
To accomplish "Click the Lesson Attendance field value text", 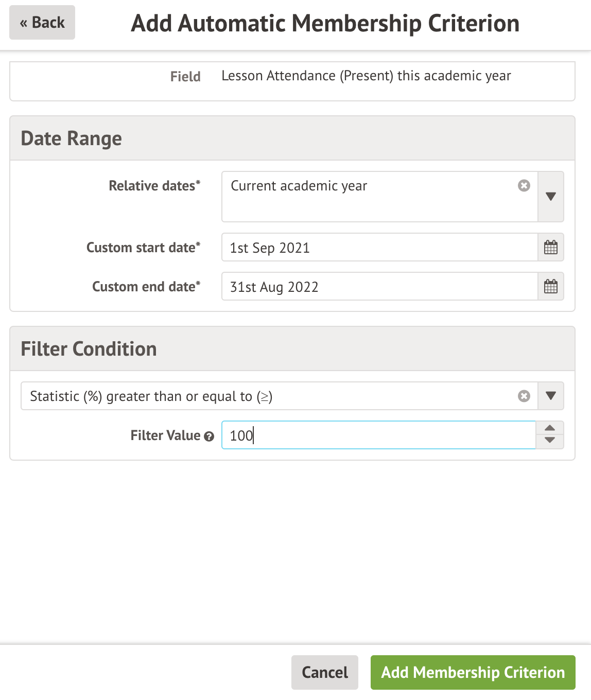I will pyautogui.click(x=366, y=76).
